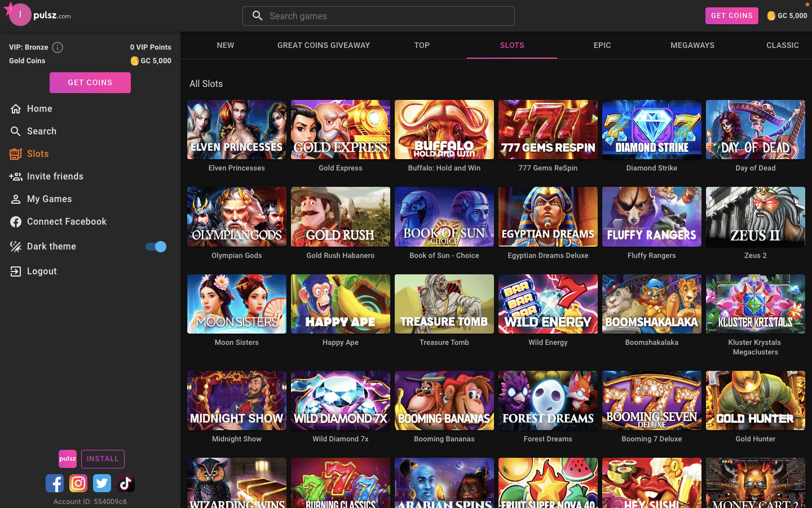Click the VIP Bronze info icon
The width and height of the screenshot is (812, 508).
pos(57,47)
